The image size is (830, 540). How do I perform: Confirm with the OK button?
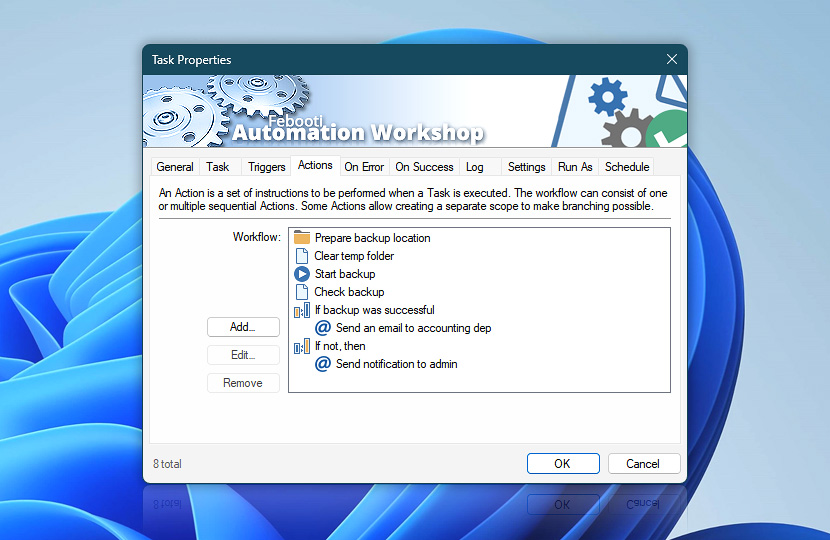[x=563, y=463]
